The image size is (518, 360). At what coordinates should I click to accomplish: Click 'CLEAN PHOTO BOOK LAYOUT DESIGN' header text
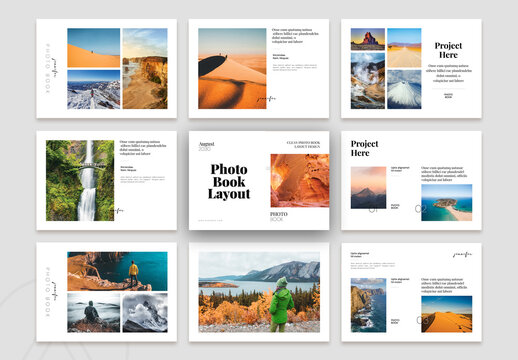tap(303, 144)
